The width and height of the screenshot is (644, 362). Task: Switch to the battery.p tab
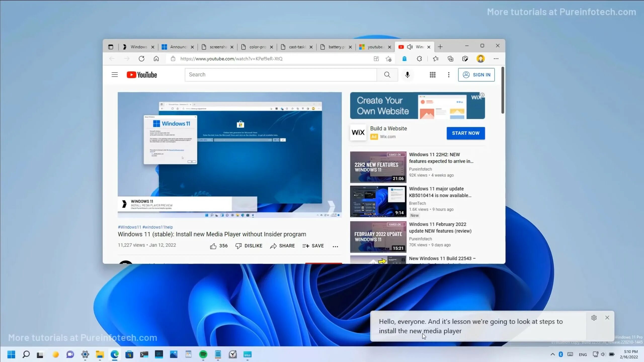(x=336, y=47)
